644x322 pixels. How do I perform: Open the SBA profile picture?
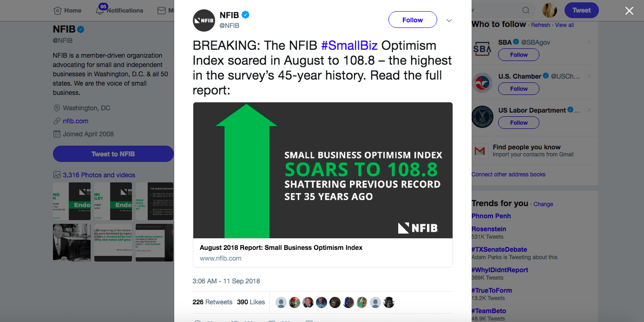[x=482, y=48]
